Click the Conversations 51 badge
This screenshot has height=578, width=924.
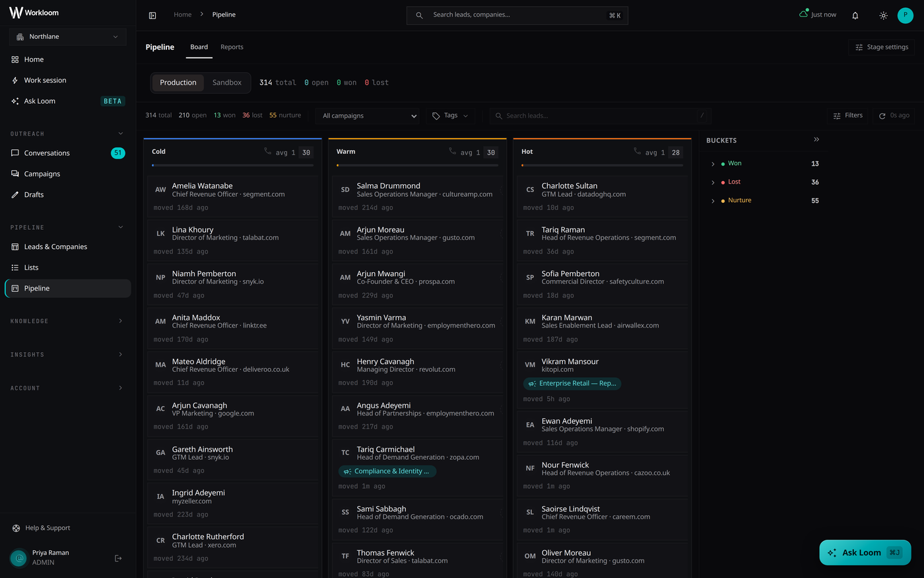click(118, 153)
